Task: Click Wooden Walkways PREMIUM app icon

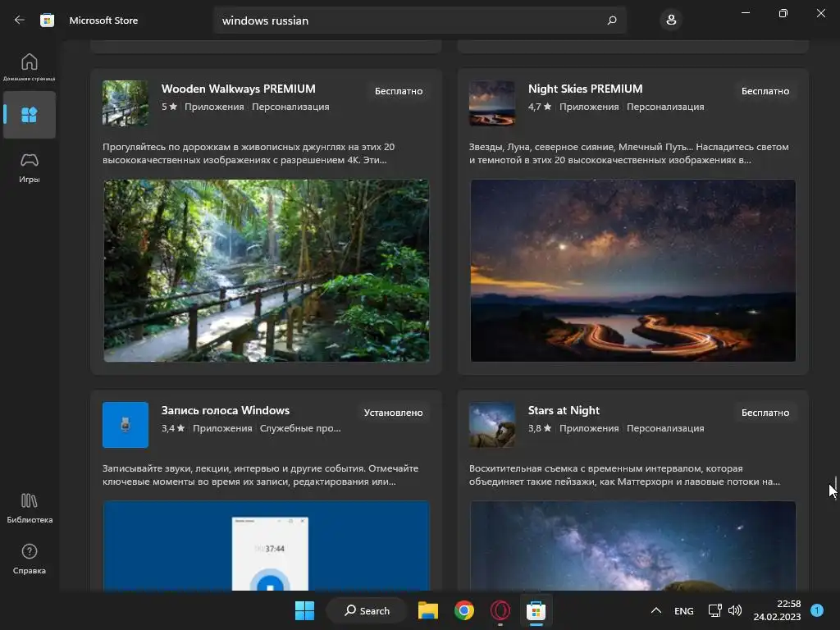Action: click(126, 103)
